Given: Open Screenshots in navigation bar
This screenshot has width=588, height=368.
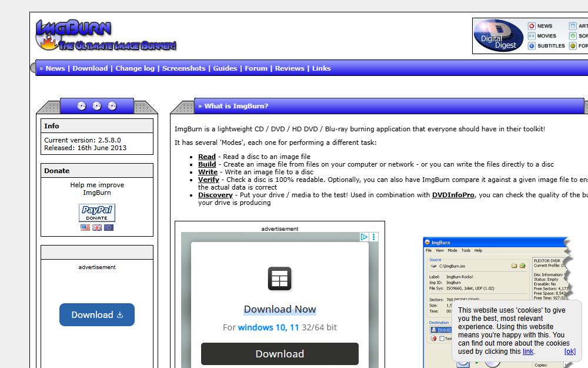Looking at the screenshot, I should click(183, 68).
